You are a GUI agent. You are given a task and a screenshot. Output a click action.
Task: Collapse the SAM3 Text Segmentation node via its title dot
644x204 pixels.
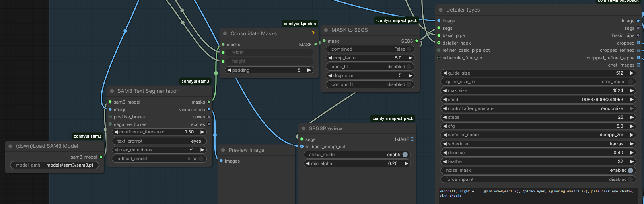112,91
